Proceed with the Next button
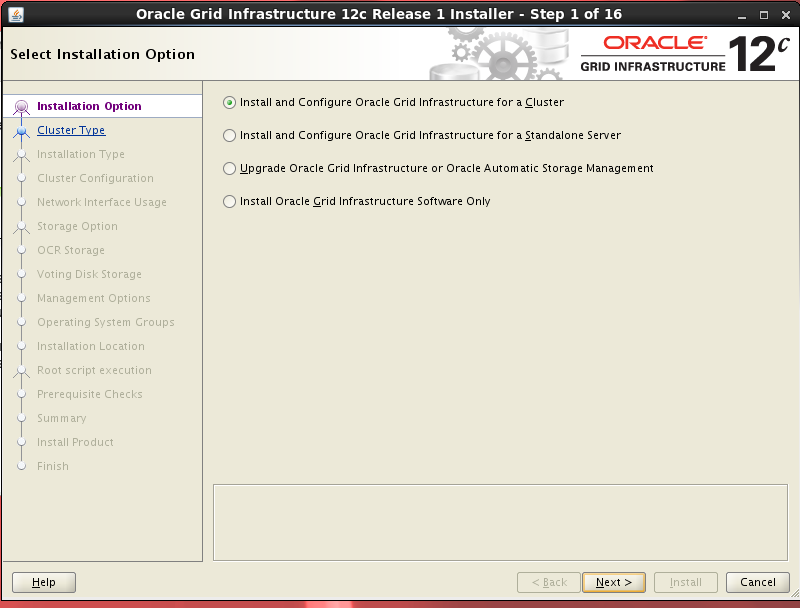This screenshot has height=608, width=800. coord(614,582)
